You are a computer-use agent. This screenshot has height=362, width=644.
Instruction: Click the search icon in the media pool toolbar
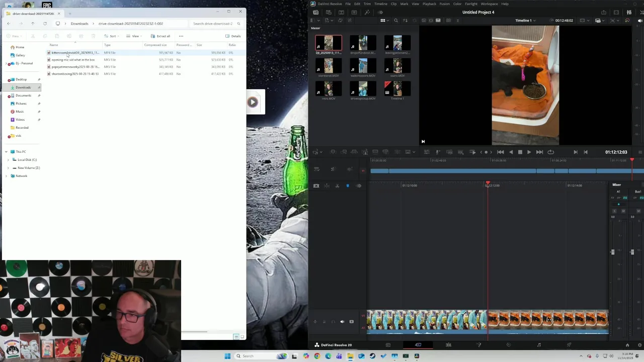(x=395, y=21)
